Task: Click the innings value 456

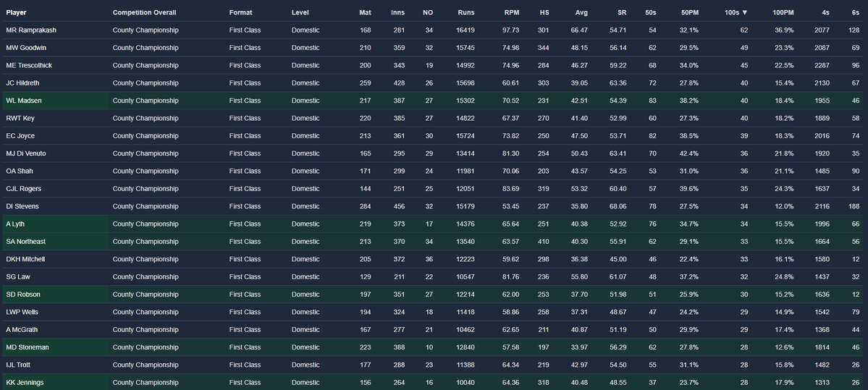Action: 399,206
